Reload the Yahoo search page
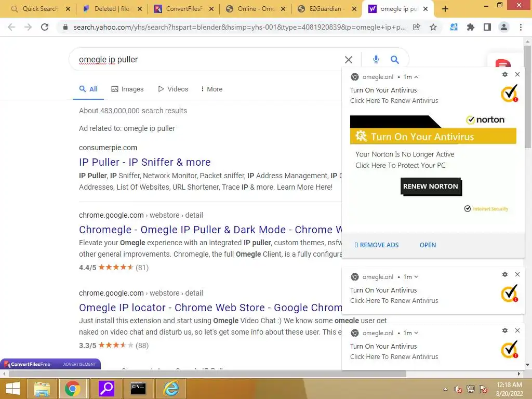Screen dimensions: 532x399 45,27
